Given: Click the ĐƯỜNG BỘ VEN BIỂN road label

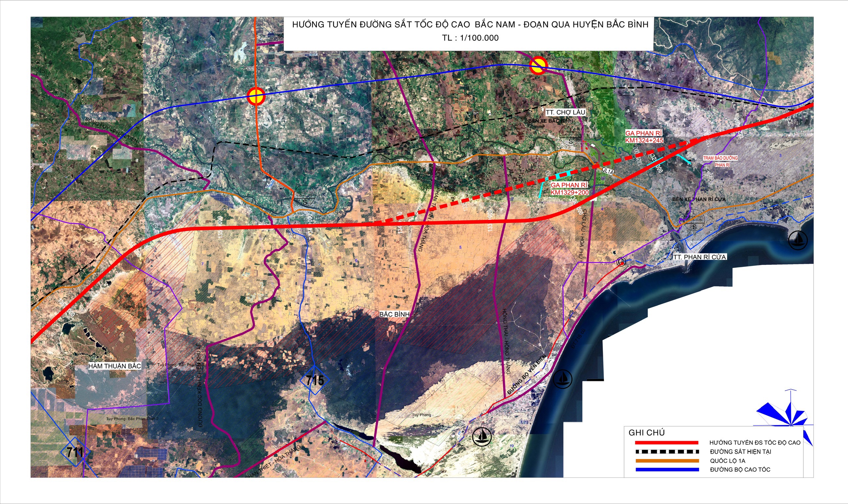Looking at the screenshot, I should click(x=527, y=375).
